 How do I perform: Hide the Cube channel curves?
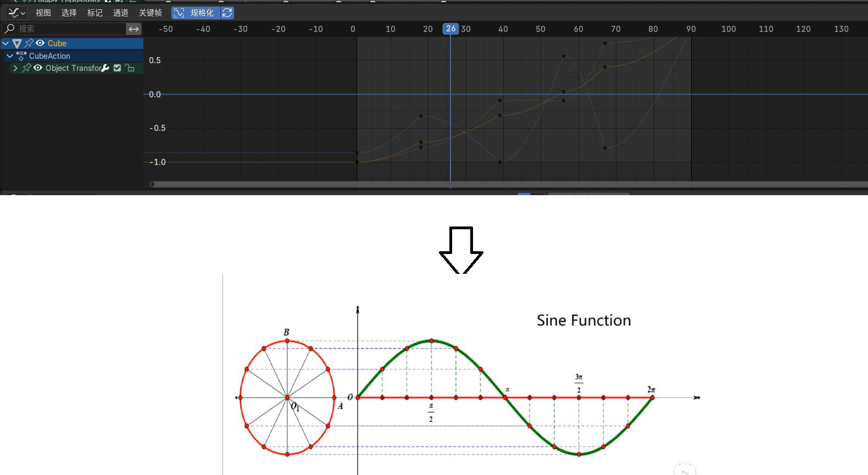pyautogui.click(x=40, y=43)
